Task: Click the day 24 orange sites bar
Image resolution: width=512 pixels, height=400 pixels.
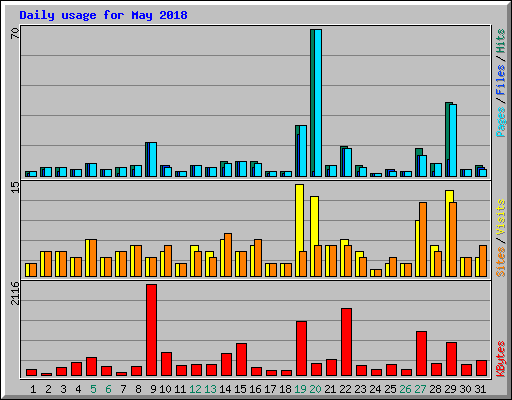Action: tap(378, 273)
